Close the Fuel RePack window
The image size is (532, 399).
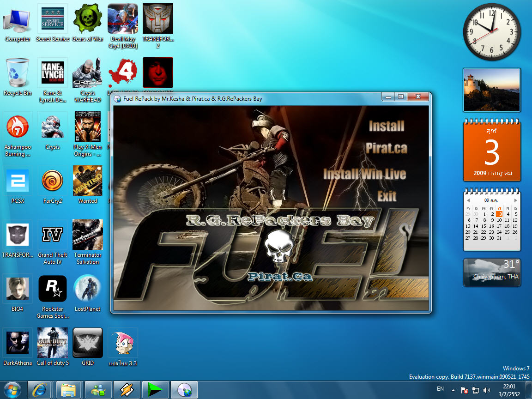pyautogui.click(x=418, y=97)
